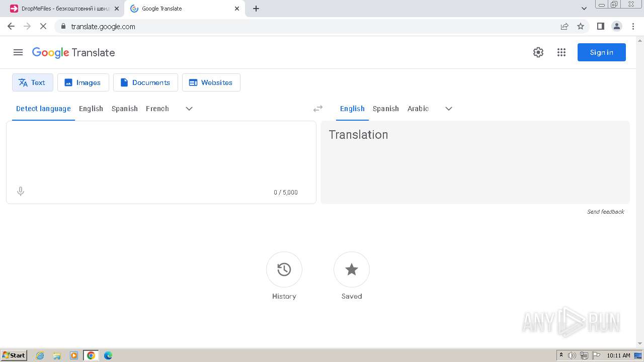The image size is (644, 362).
Task: Choose English as source language
Action: [91, 109]
